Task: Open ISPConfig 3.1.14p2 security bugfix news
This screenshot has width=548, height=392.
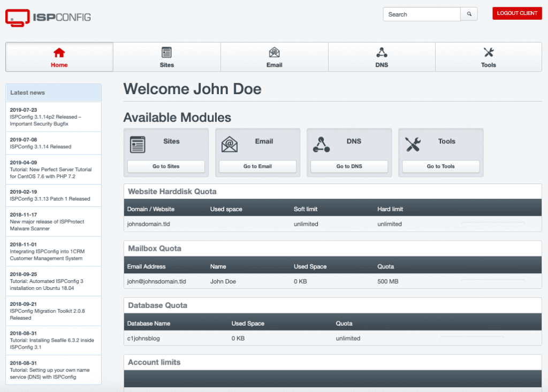Action: pos(46,120)
